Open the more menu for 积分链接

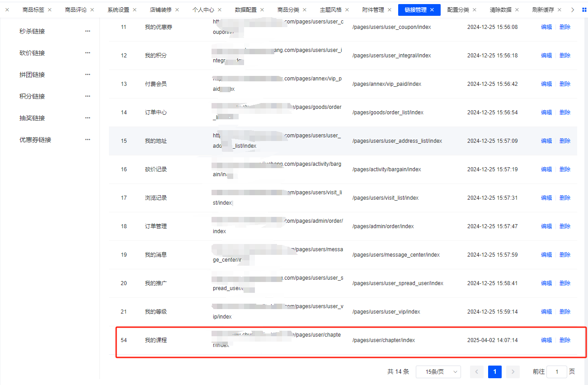tap(88, 96)
